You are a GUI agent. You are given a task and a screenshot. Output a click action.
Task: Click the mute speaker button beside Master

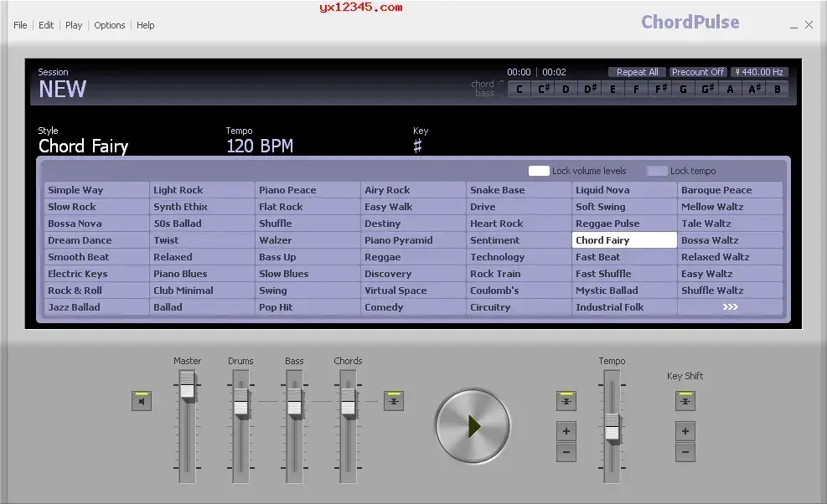[x=142, y=401]
